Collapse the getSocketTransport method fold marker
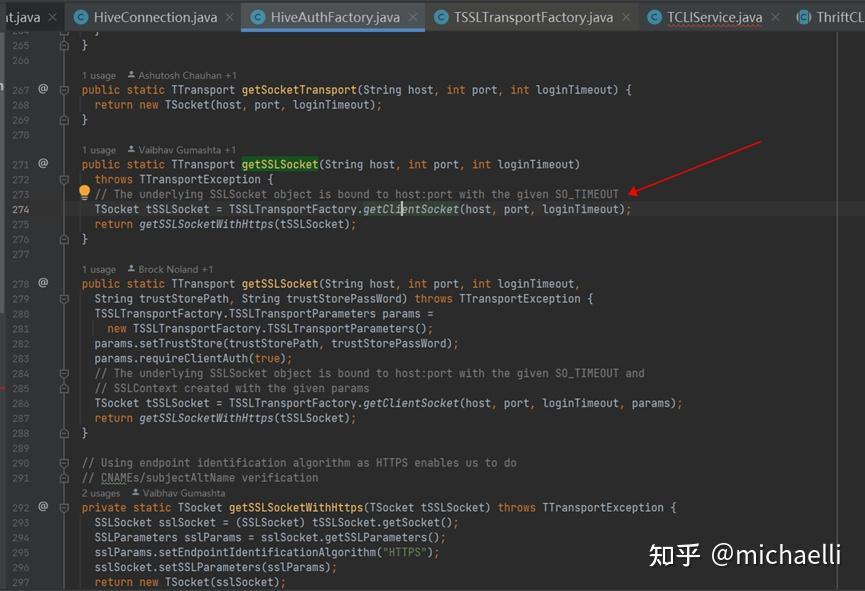This screenshot has width=865, height=591. point(64,90)
